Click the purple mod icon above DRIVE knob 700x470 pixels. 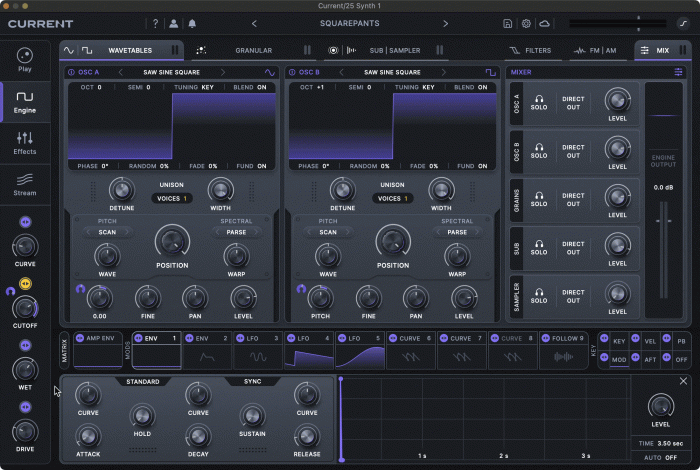click(x=25, y=407)
